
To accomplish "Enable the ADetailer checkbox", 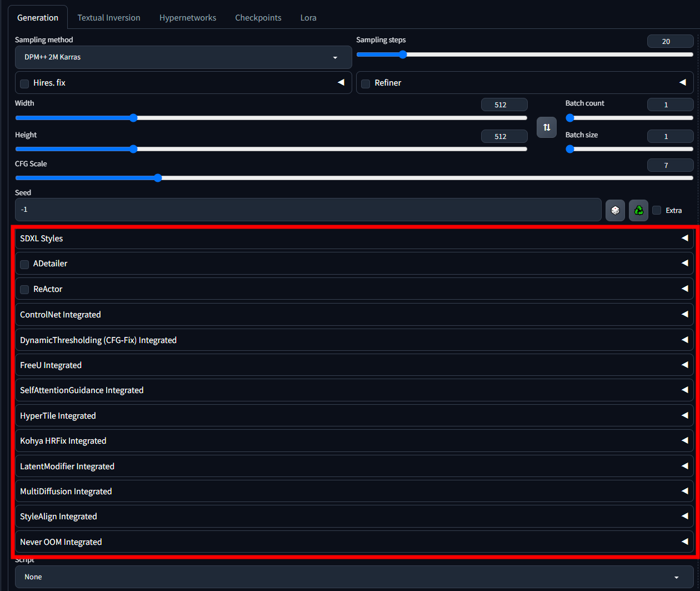I will (24, 265).
